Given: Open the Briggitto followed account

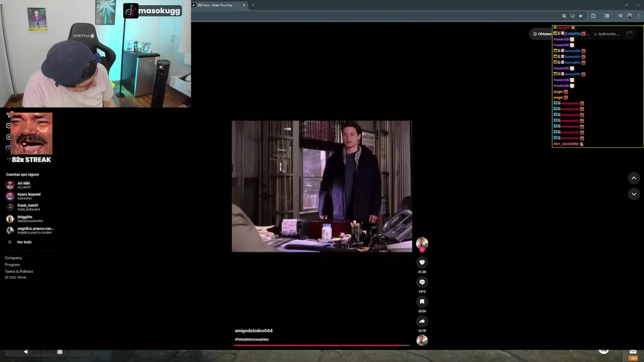Looking at the screenshot, I should tap(30, 219).
